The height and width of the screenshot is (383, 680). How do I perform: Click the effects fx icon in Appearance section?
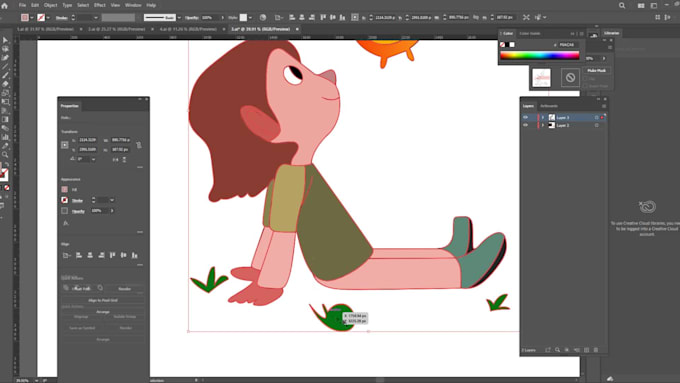click(66, 223)
